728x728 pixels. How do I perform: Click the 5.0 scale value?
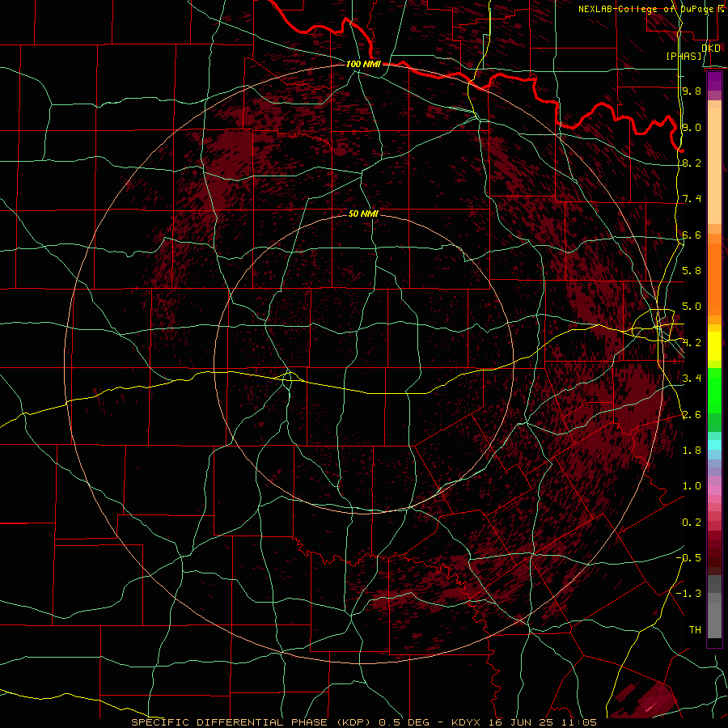[692, 307]
